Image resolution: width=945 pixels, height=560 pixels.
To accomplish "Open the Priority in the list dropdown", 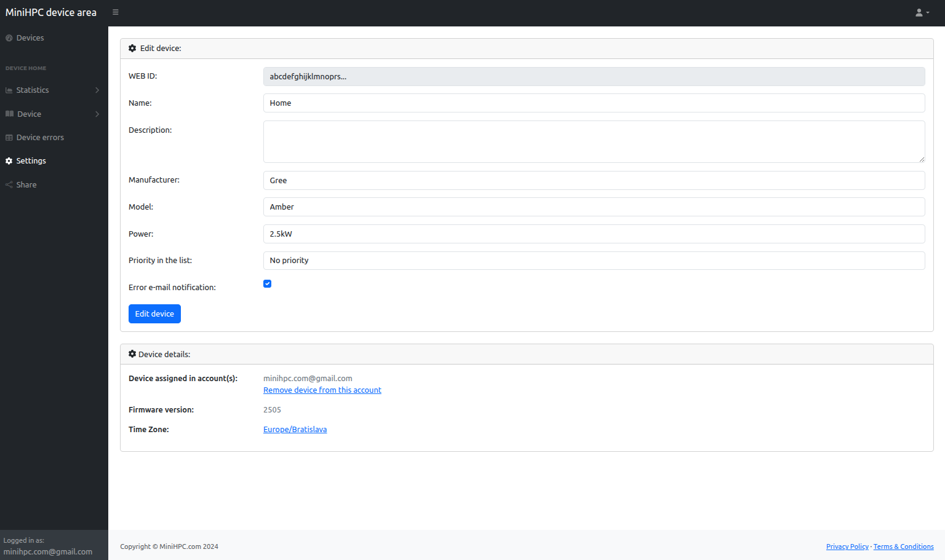I will [x=594, y=261].
